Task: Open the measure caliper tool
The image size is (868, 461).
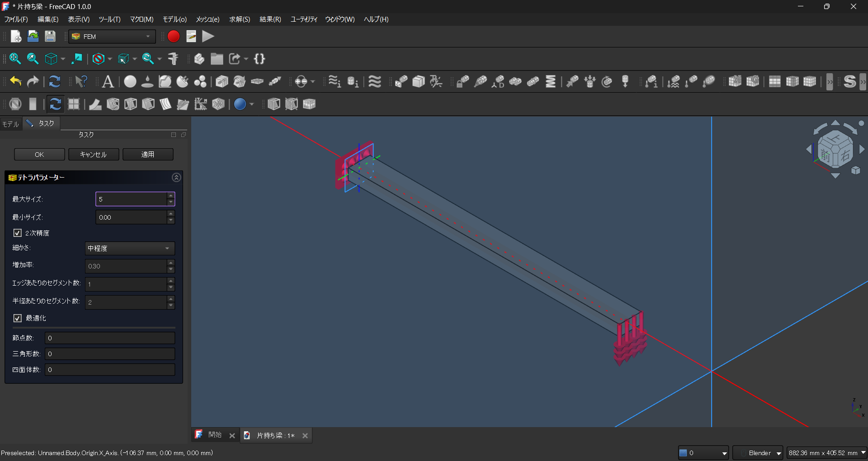Action: click(173, 59)
